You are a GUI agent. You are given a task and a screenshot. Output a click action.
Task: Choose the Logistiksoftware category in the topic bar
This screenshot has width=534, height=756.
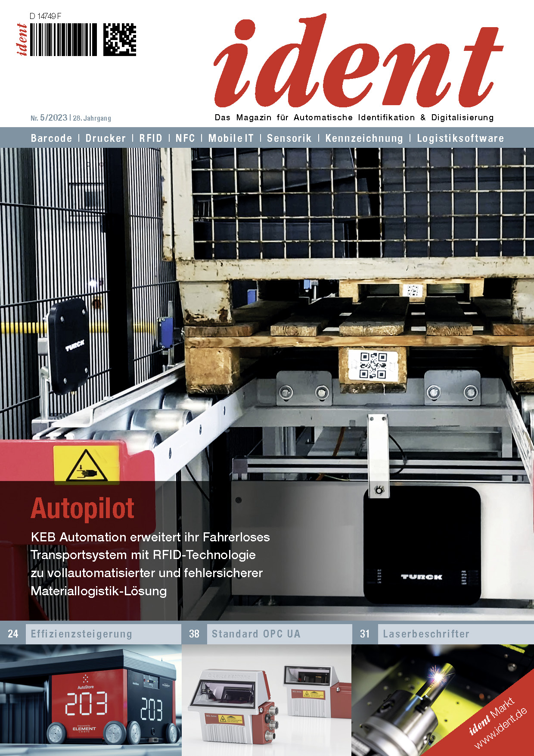click(460, 138)
